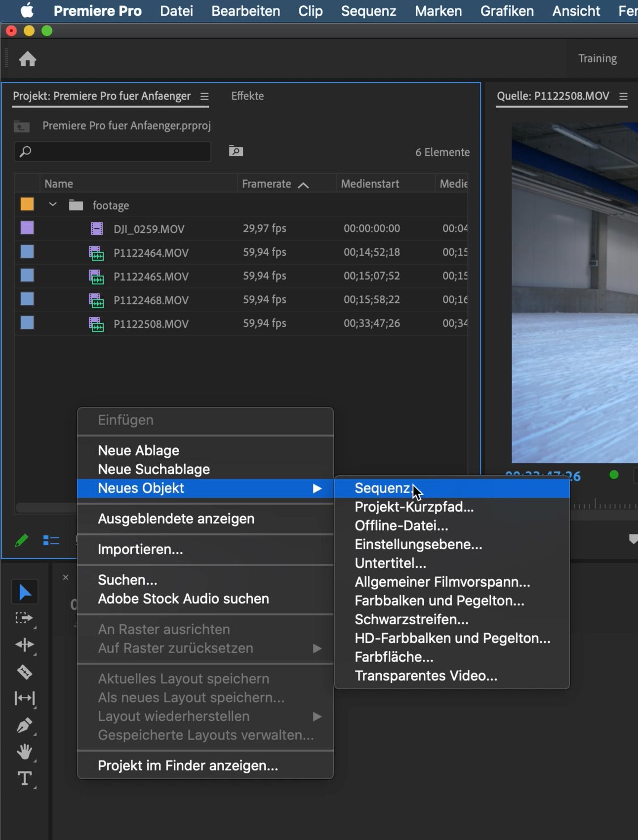This screenshot has width=638, height=840.
Task: Choose Sequenz from the submenu
Action: pyautogui.click(x=382, y=488)
